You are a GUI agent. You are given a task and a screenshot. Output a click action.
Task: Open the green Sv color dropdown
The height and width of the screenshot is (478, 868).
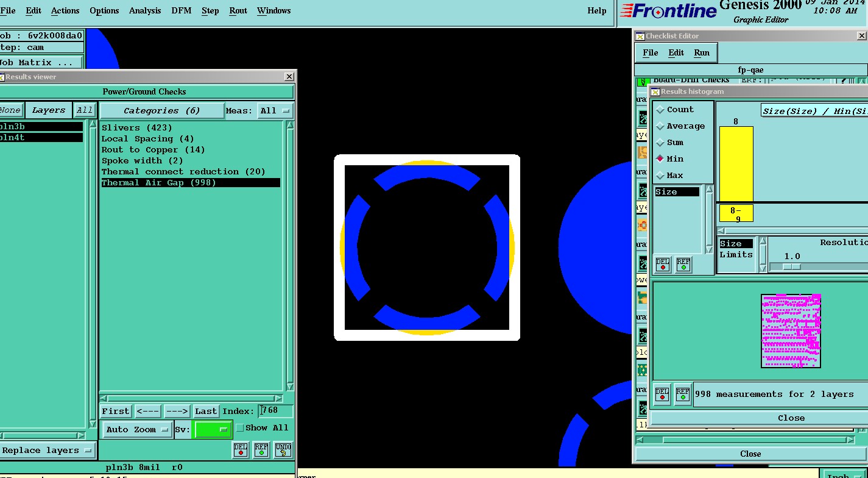[x=213, y=430]
